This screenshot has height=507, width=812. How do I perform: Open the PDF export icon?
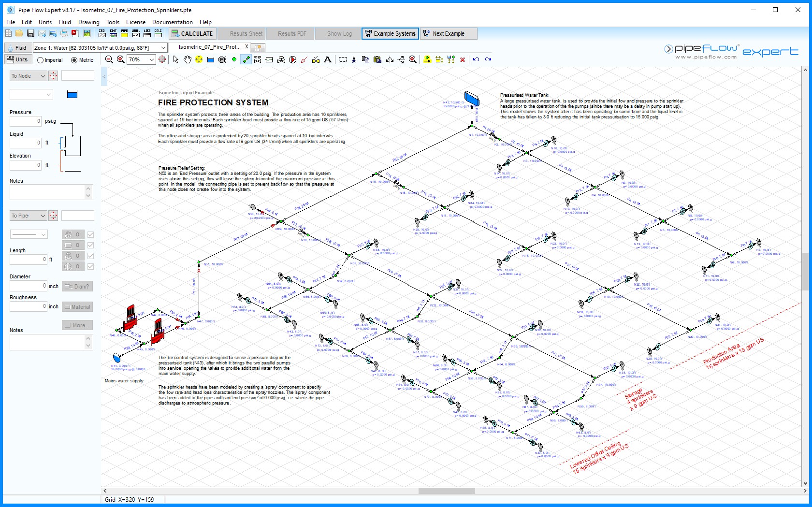[74, 34]
